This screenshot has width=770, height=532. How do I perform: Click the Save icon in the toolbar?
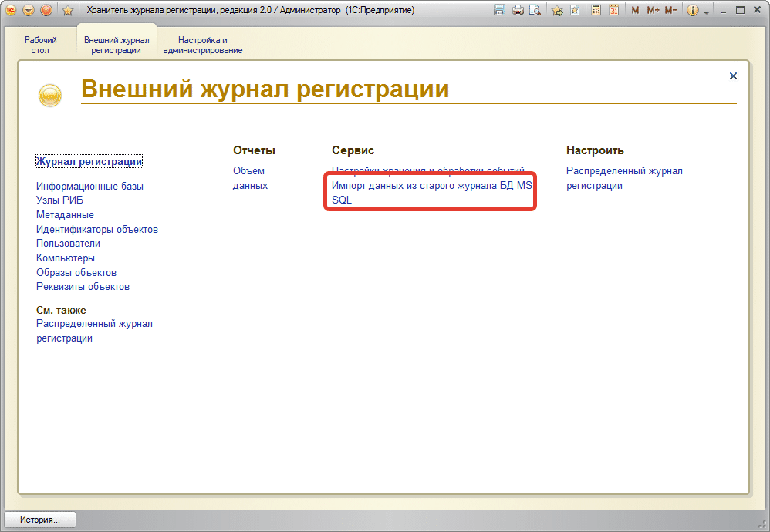(x=501, y=10)
